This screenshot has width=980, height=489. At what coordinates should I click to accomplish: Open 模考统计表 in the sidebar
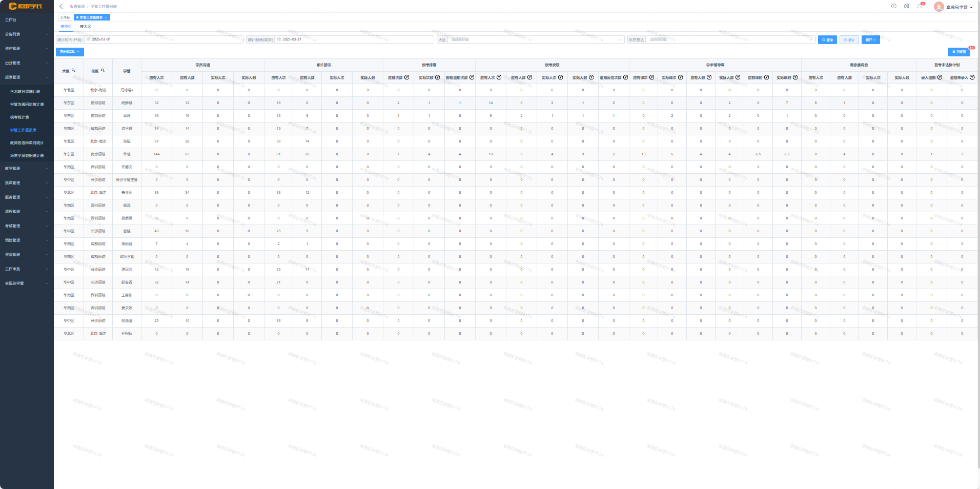click(x=20, y=117)
